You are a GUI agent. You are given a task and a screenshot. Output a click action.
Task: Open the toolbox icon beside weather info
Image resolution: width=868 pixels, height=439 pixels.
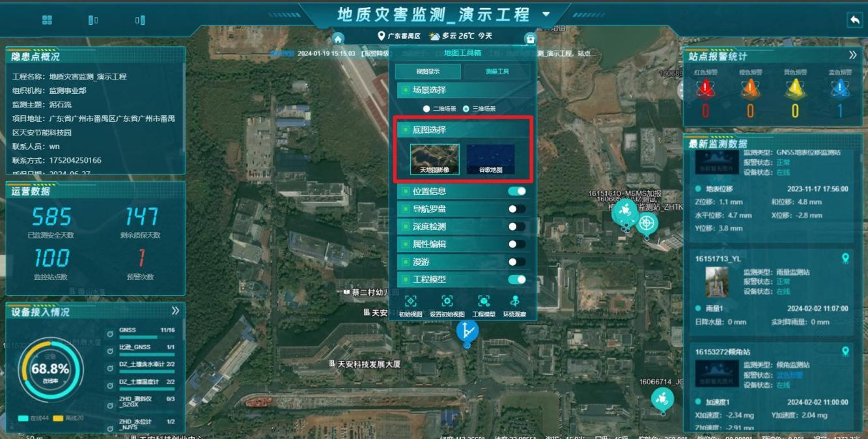pyautogui.click(x=530, y=38)
